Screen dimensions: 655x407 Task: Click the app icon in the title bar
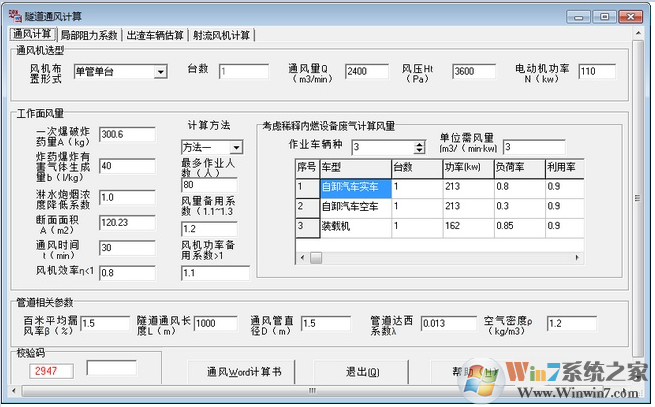[15, 16]
